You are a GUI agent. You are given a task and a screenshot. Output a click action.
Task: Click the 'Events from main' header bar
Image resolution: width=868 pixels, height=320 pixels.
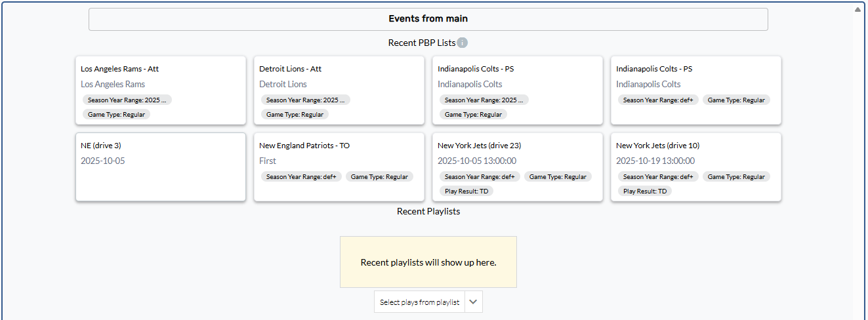[x=428, y=19]
